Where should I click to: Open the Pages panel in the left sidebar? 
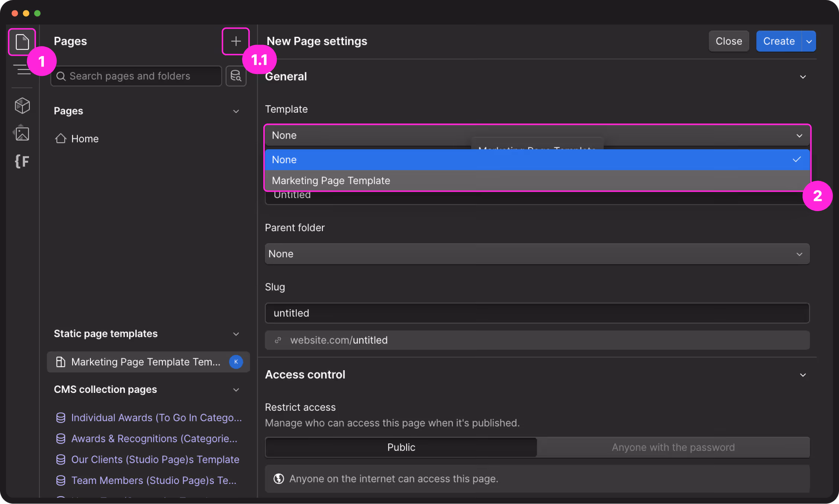coord(22,42)
